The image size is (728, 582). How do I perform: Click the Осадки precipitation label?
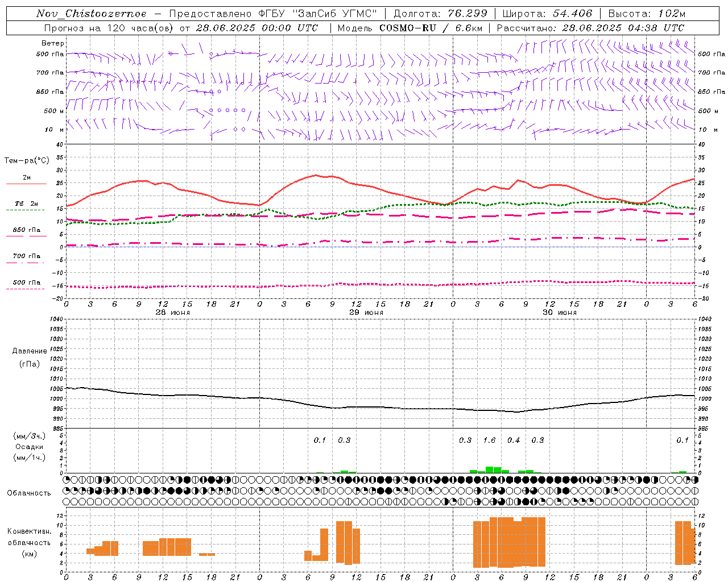(x=30, y=447)
